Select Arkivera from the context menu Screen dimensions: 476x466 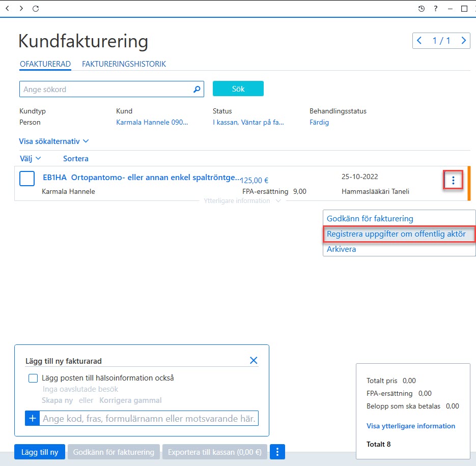[341, 249]
